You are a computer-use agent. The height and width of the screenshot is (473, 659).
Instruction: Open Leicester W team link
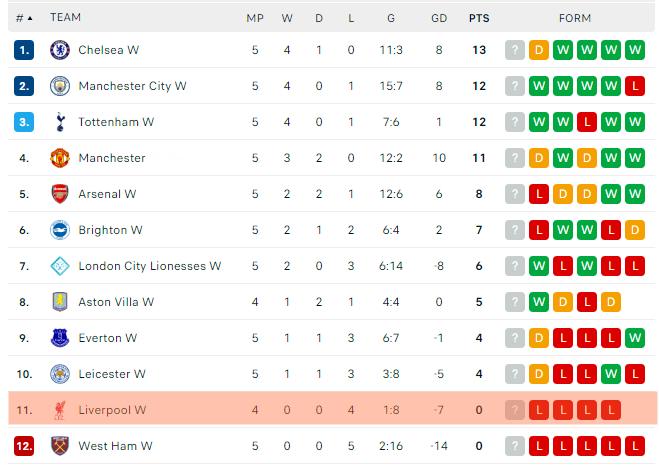click(112, 374)
